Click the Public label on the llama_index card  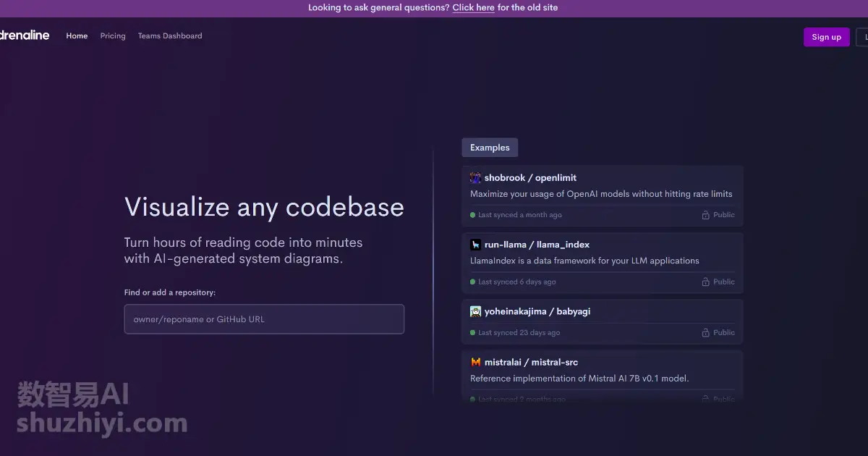coord(724,282)
